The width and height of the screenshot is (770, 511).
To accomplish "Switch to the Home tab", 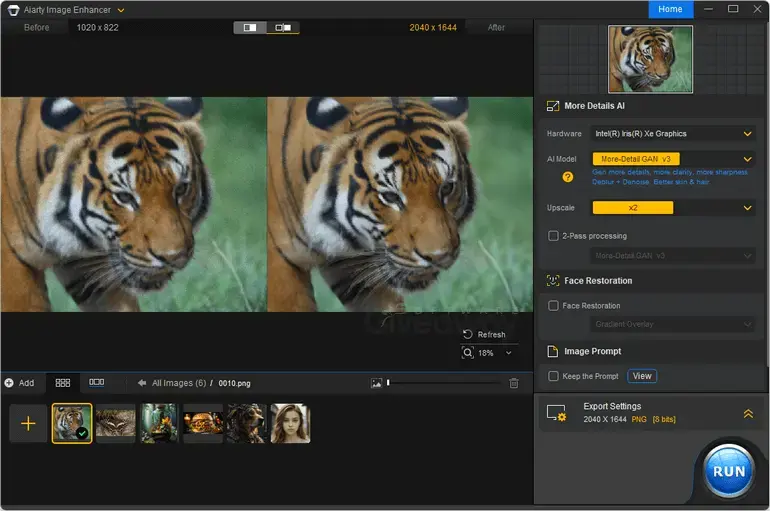I will tap(670, 9).
